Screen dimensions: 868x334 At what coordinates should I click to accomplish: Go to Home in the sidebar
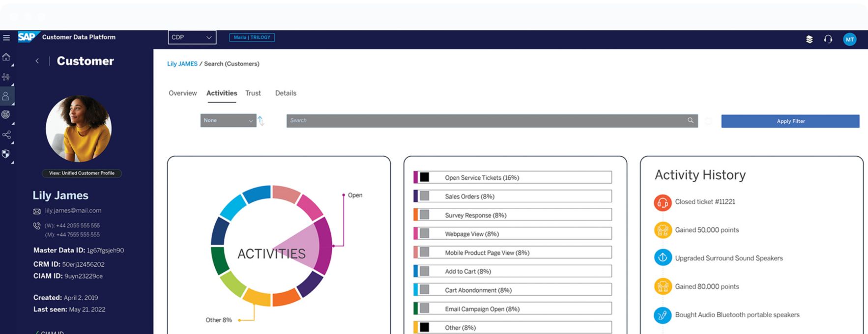click(x=6, y=57)
